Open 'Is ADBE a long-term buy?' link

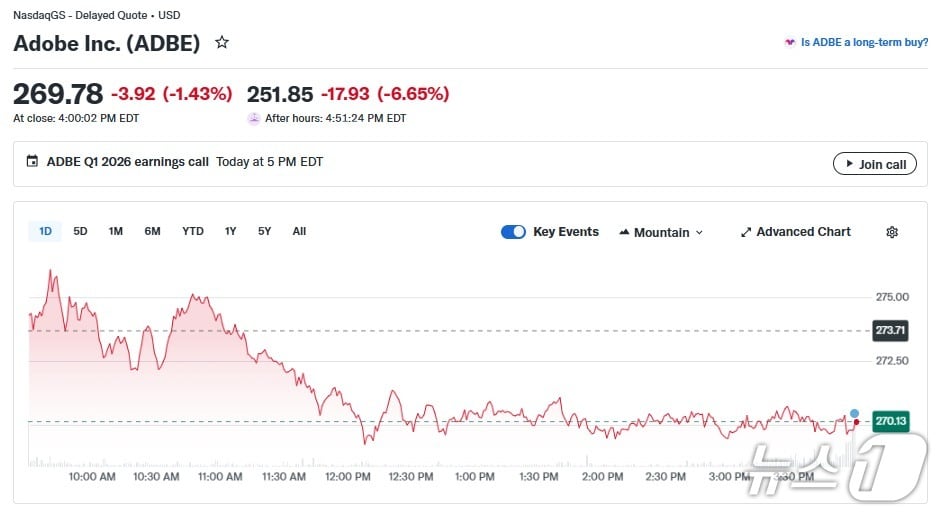[x=864, y=44]
